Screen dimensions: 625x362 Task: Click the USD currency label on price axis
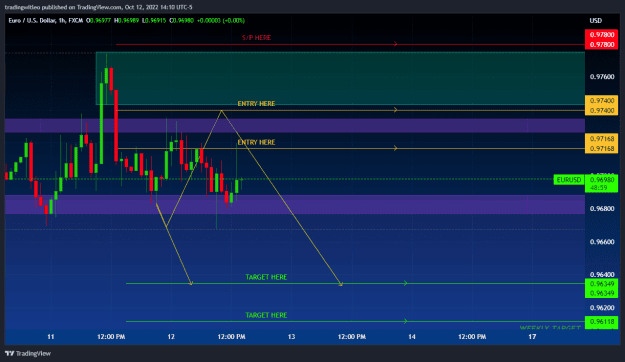596,20
